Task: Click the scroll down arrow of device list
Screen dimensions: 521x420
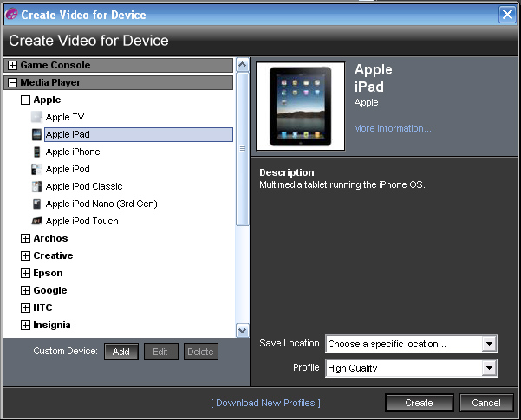Action: pos(242,330)
